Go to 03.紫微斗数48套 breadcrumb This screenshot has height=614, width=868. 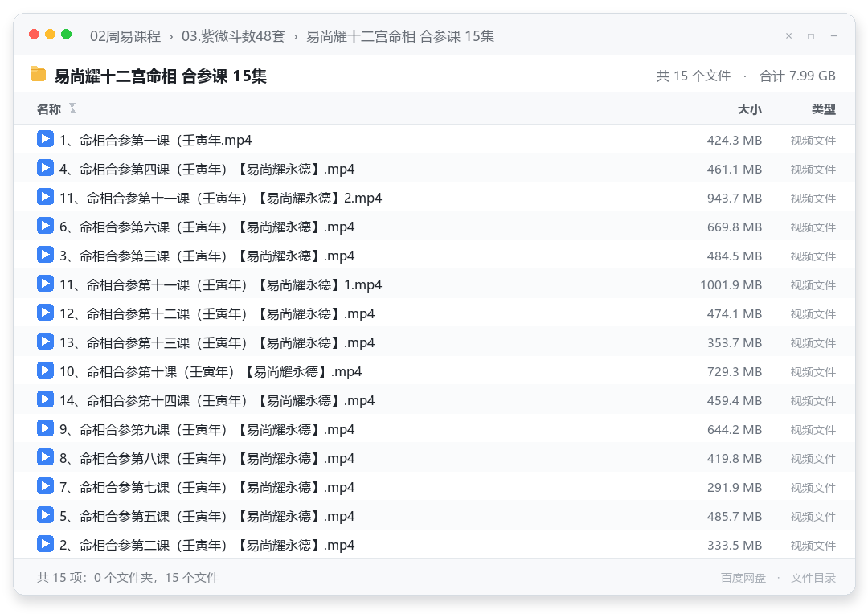pos(234,36)
